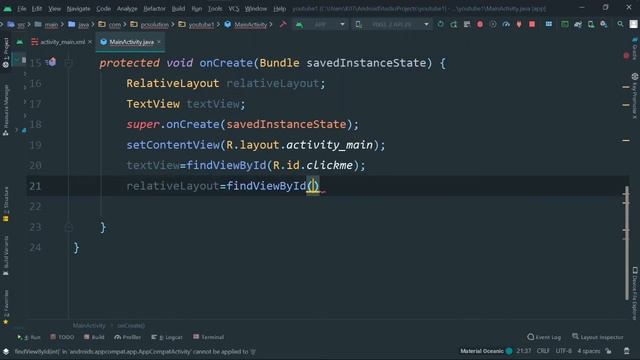
Task: Place cursor inside findViewById parentheses on line 21
Action: (313, 186)
